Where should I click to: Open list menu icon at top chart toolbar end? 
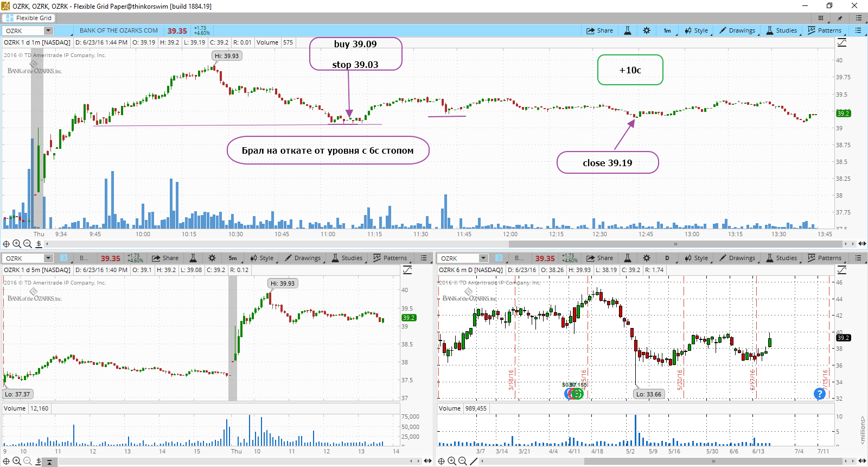click(858, 30)
